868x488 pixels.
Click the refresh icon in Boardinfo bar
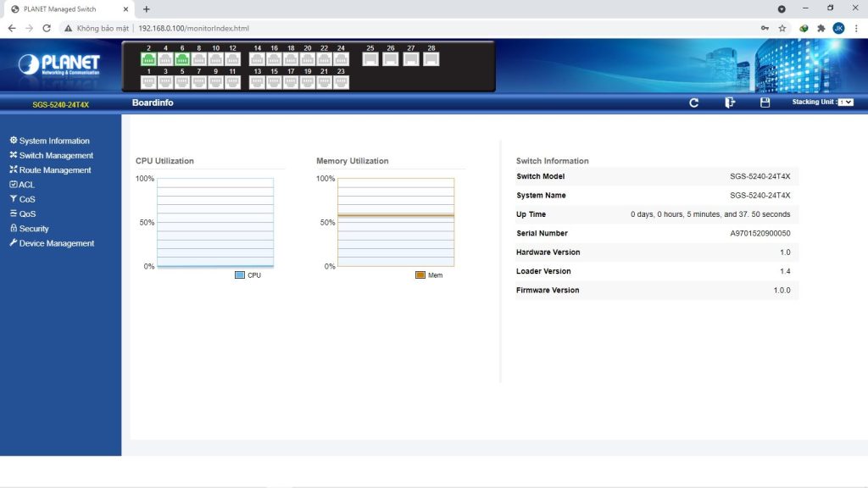(693, 103)
